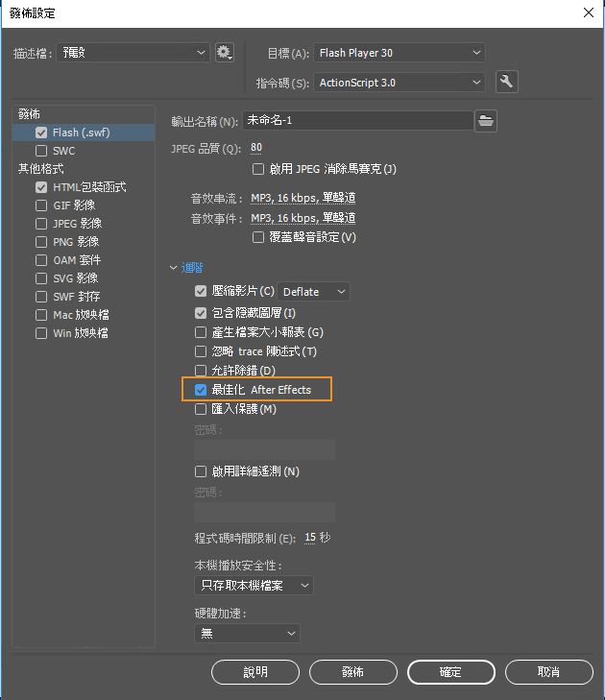Open ActionScript 3.0 script dropdown
Screen dimensions: 605x700
pos(399,83)
